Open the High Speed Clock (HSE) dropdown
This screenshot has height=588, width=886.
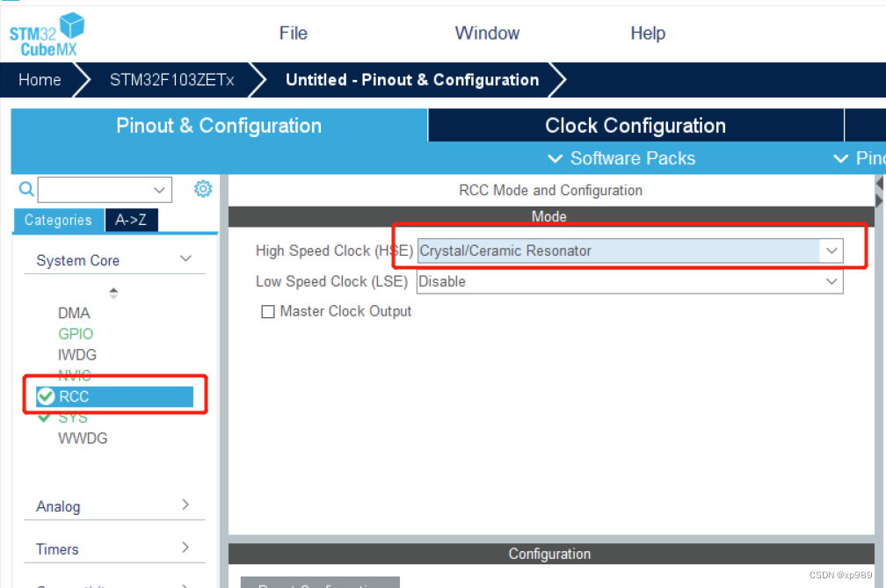tap(832, 250)
